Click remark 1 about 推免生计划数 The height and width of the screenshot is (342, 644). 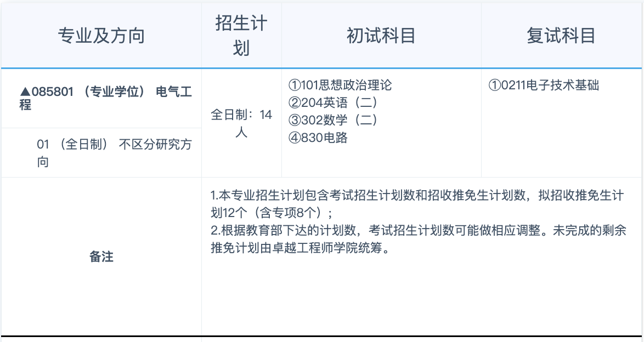click(417, 204)
